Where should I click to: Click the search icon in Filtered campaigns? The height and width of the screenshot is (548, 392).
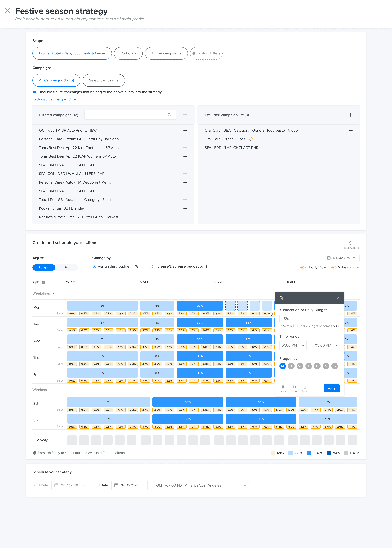[169, 115]
